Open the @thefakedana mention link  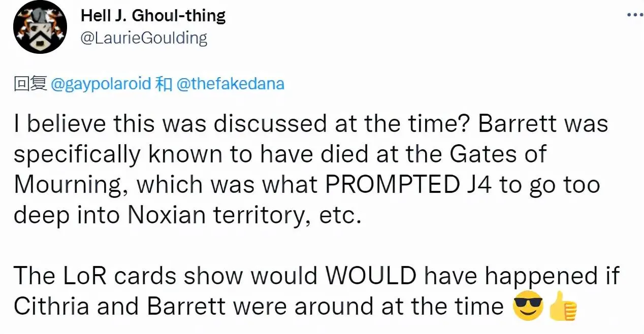click(x=230, y=83)
